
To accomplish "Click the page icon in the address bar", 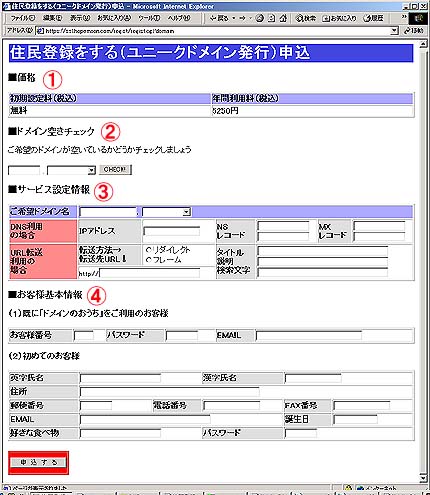I will (40, 31).
